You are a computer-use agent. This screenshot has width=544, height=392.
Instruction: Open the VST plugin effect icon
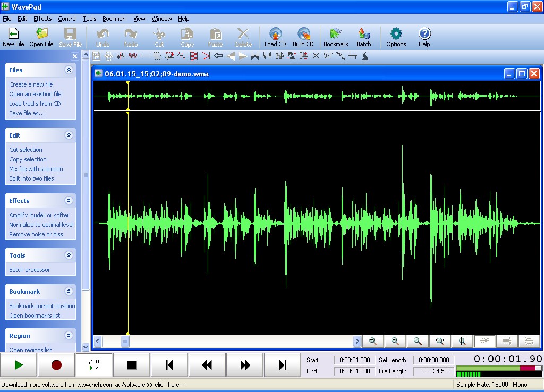coord(328,56)
